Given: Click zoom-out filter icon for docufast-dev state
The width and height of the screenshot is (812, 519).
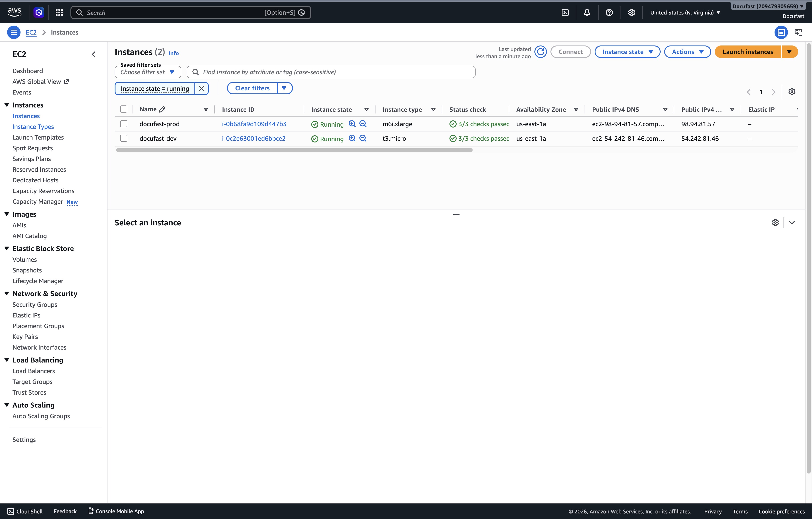Looking at the screenshot, I should (363, 138).
